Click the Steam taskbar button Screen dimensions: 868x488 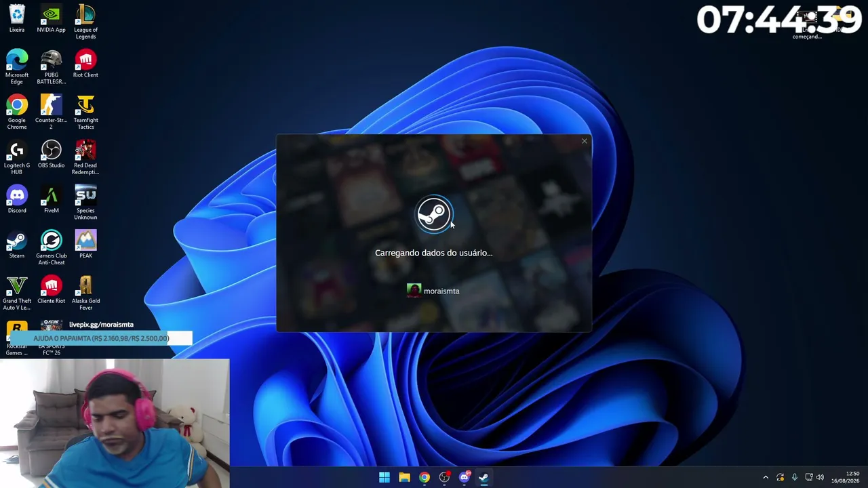pyautogui.click(x=484, y=477)
